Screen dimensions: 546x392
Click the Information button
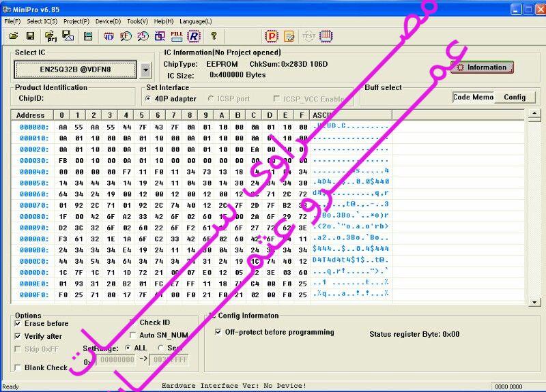(x=482, y=67)
